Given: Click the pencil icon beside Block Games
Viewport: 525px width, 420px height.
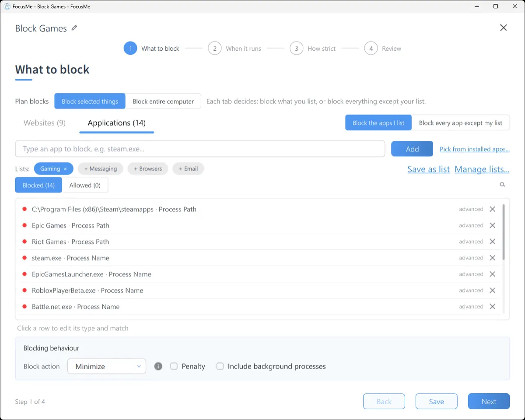Looking at the screenshot, I should [x=74, y=28].
